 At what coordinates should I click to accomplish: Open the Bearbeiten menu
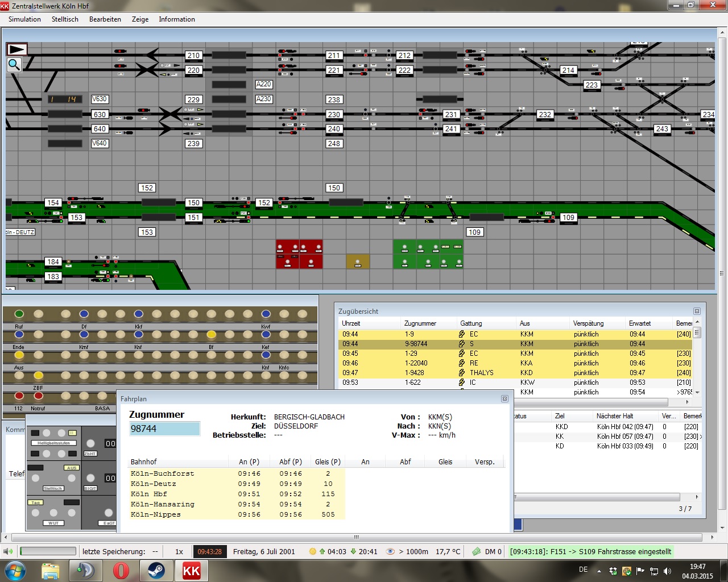point(105,19)
